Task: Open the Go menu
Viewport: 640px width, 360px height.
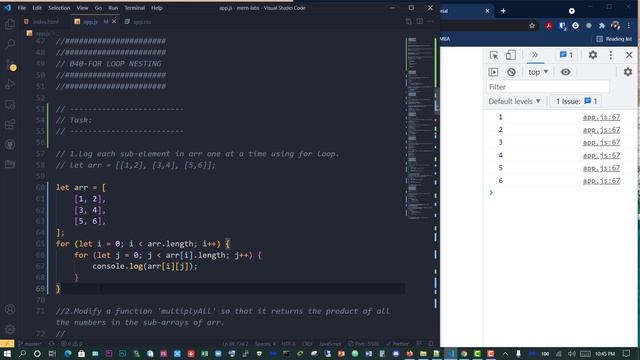Action: (98, 8)
